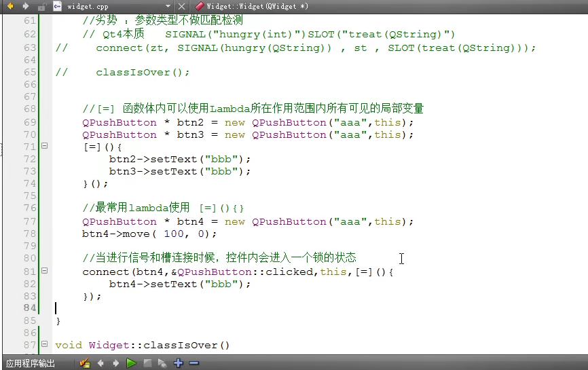Open the Widget::Widget(QWidget *) symbol selector
Screen dimensions: 588x370
257,6
